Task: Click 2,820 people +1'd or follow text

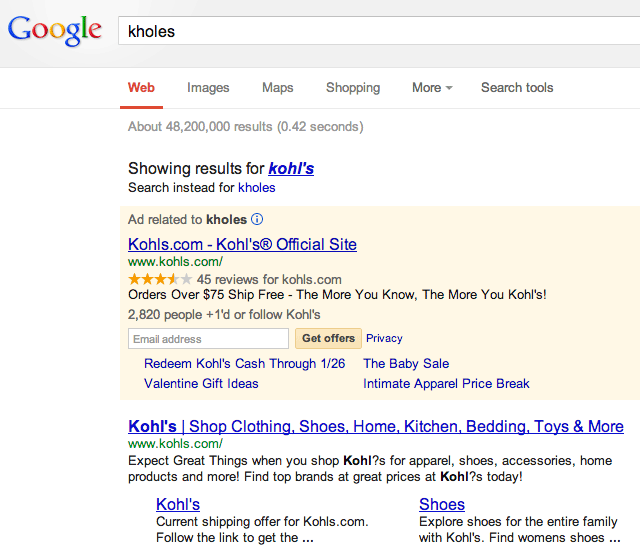Action: tap(224, 314)
